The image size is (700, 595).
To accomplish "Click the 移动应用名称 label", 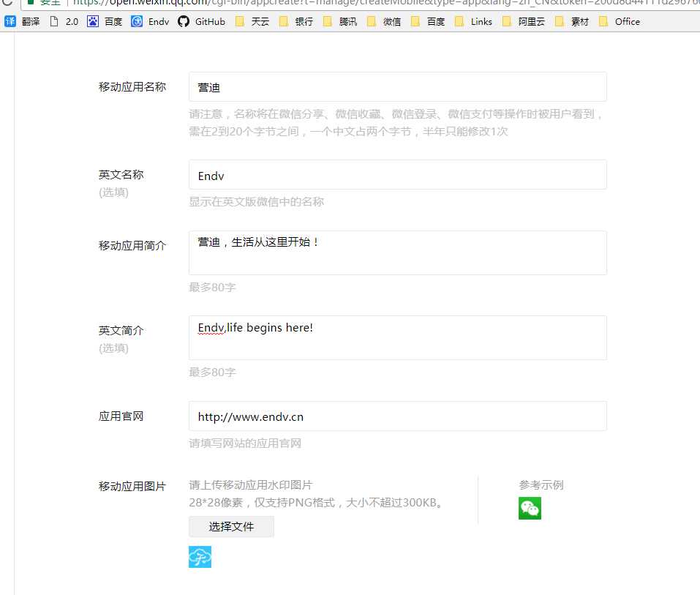I will [132, 87].
